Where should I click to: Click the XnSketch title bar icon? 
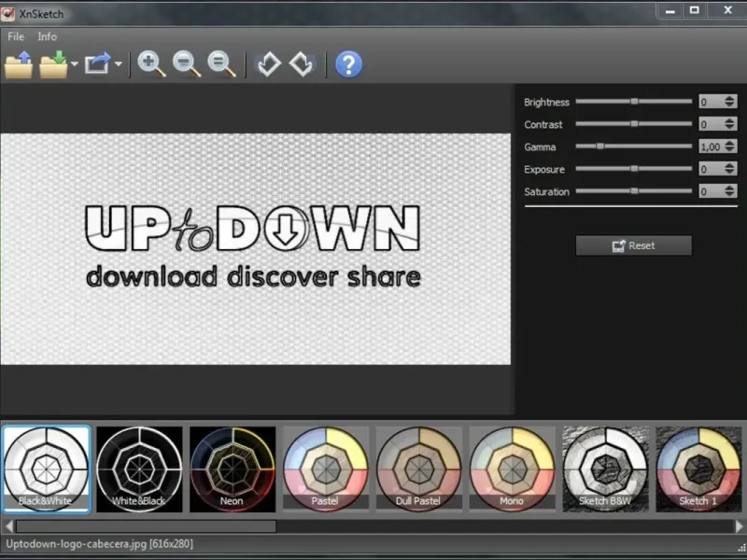tap(7, 14)
